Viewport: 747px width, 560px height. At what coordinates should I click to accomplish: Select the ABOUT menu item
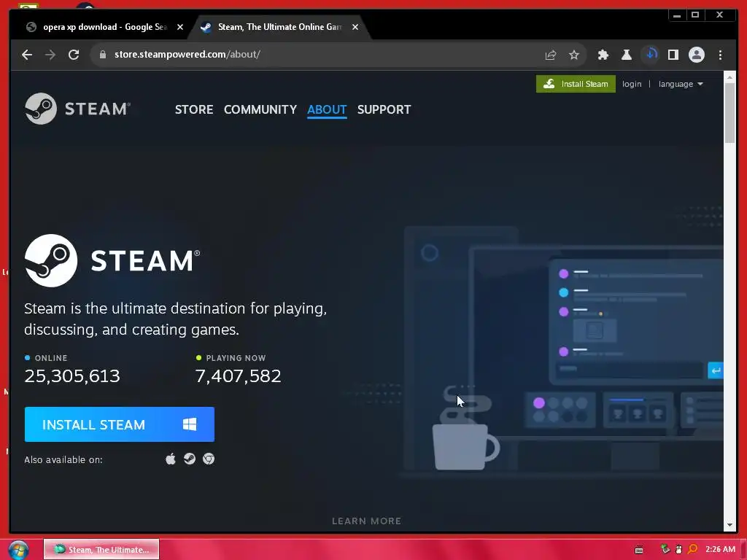pos(327,109)
